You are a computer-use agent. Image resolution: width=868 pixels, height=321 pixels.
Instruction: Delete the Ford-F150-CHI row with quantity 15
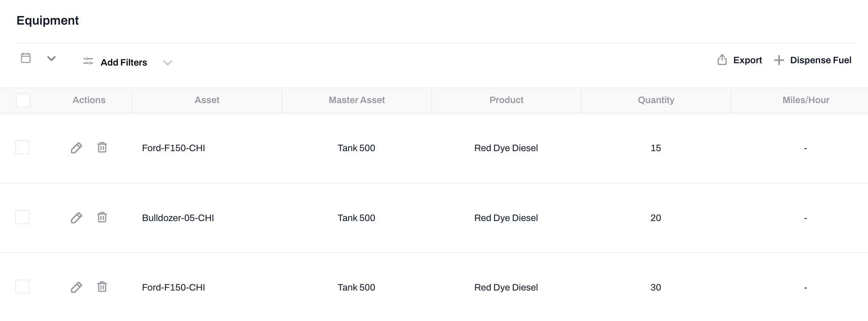(x=102, y=148)
